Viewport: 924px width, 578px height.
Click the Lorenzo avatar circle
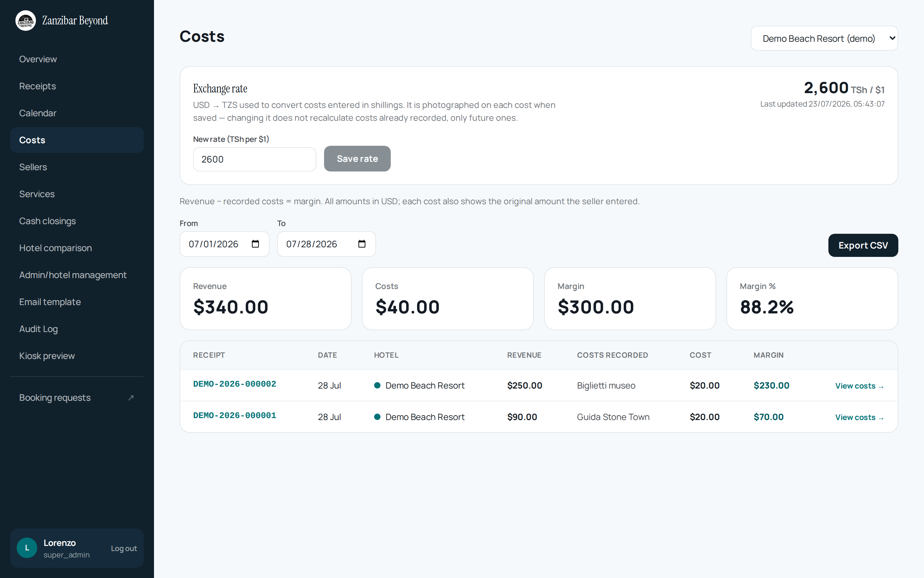click(x=27, y=548)
